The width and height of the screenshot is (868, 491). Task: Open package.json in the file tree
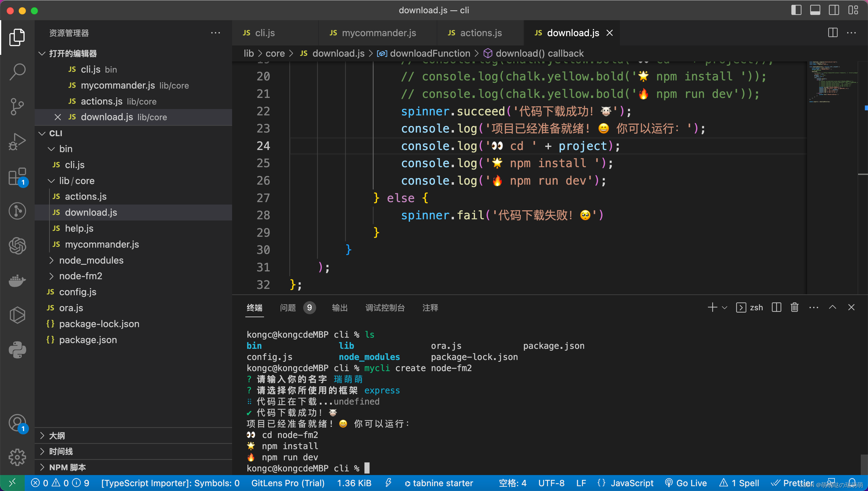click(133, 339)
